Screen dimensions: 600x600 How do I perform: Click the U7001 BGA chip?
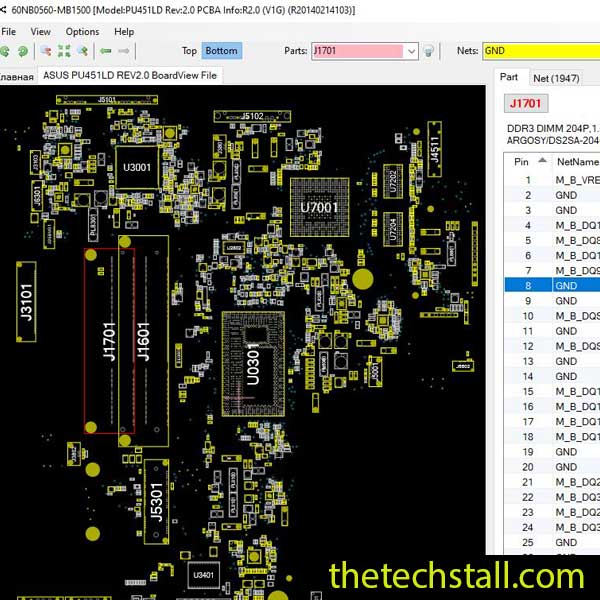[320, 207]
